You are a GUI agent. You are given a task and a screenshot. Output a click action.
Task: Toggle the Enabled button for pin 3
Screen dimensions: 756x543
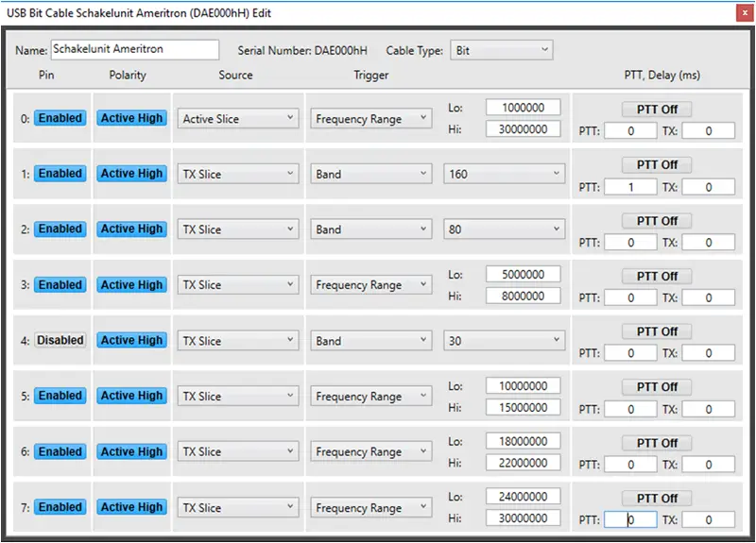tap(60, 285)
